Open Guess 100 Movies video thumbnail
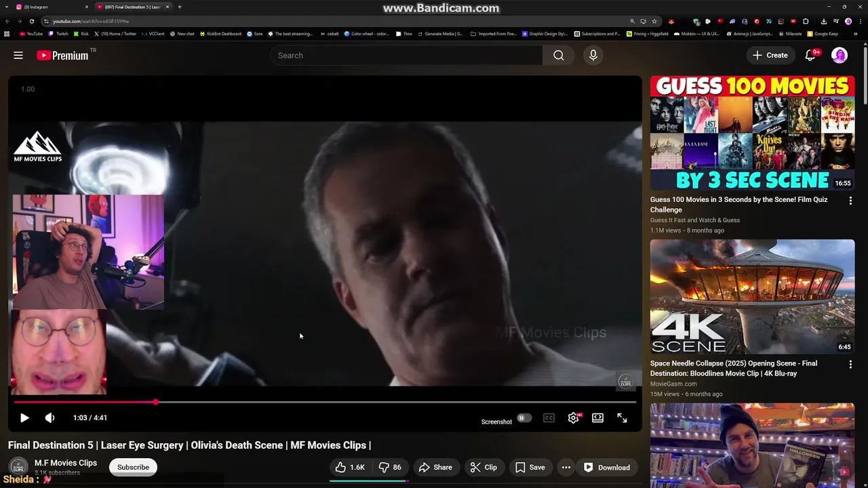Viewport: 868px width, 488px height. 752,133
